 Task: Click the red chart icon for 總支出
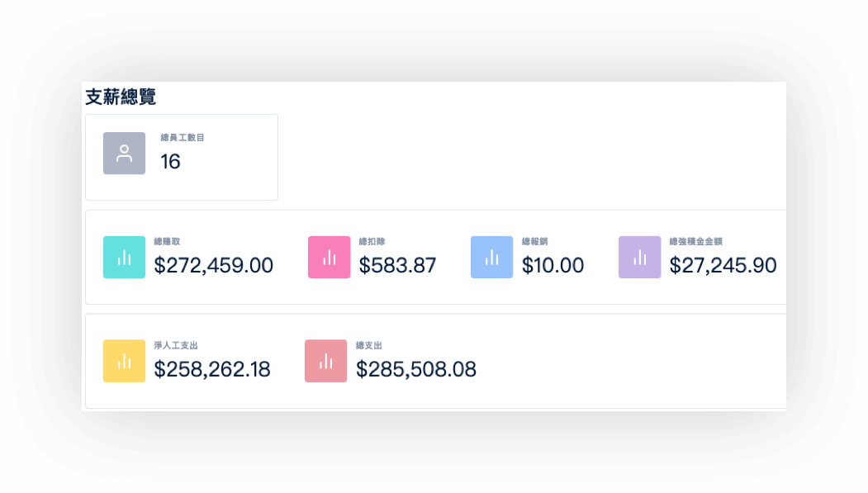point(325,361)
